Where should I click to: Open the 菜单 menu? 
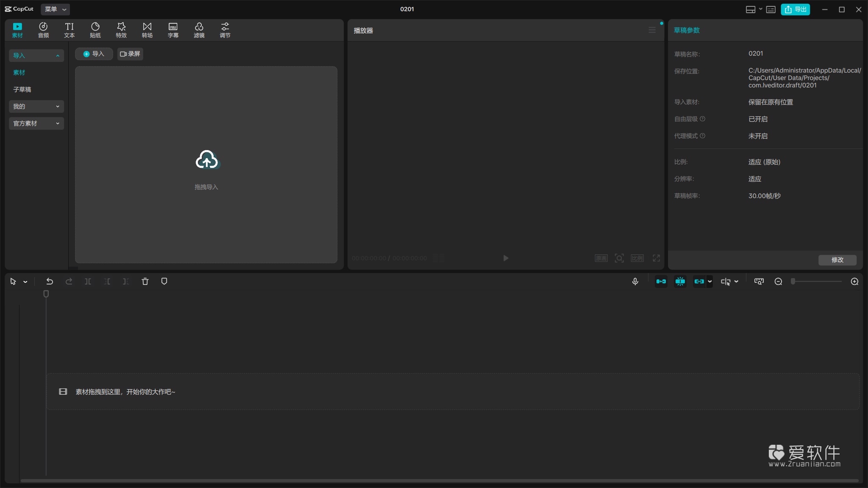tap(55, 9)
